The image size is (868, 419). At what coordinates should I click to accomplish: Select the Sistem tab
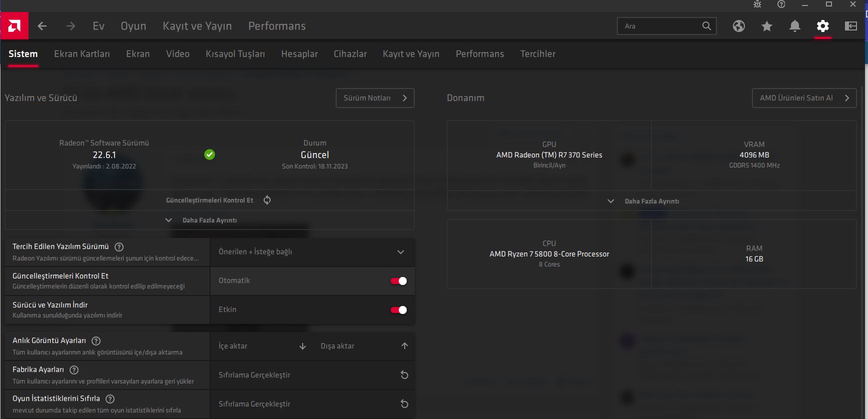coord(23,54)
